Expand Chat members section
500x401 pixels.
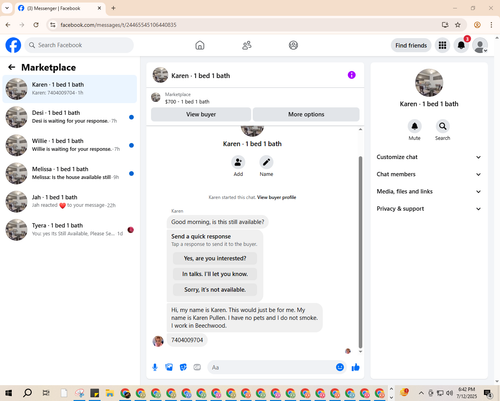click(429, 174)
